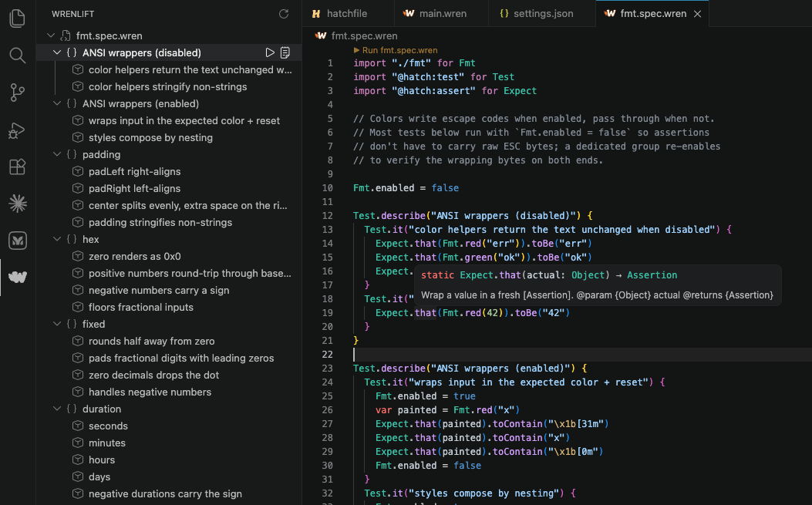Open the Source Control view

(x=18, y=93)
